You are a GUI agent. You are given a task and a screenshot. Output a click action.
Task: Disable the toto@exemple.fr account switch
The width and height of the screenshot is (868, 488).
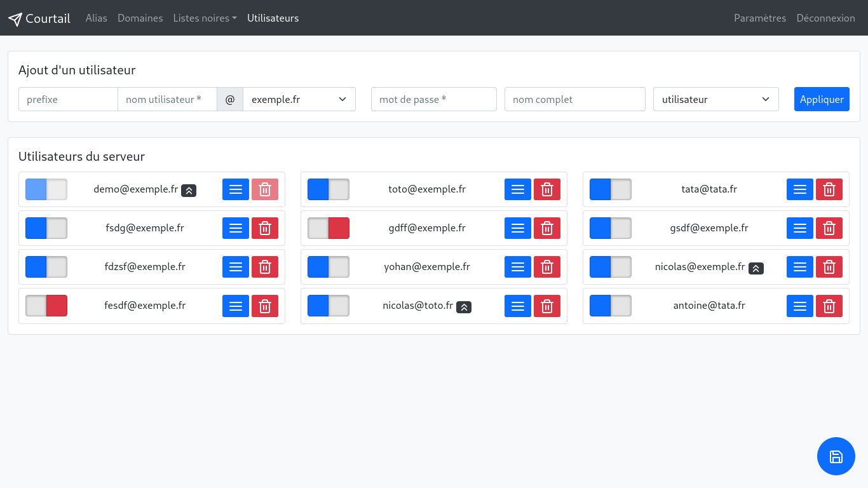(329, 189)
